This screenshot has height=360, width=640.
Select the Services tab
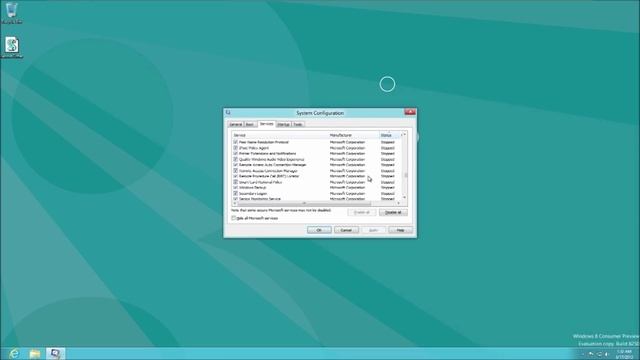(267, 124)
